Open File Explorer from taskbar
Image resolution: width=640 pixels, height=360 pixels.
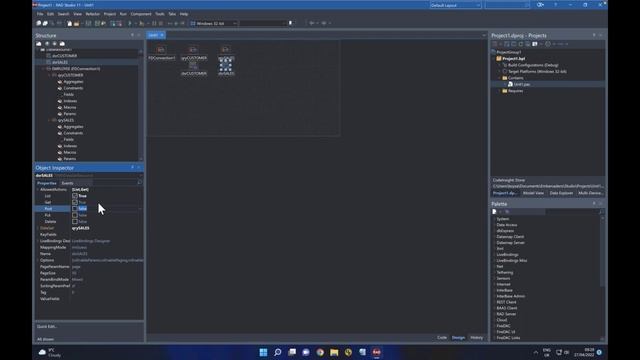pyautogui.click(x=334, y=352)
